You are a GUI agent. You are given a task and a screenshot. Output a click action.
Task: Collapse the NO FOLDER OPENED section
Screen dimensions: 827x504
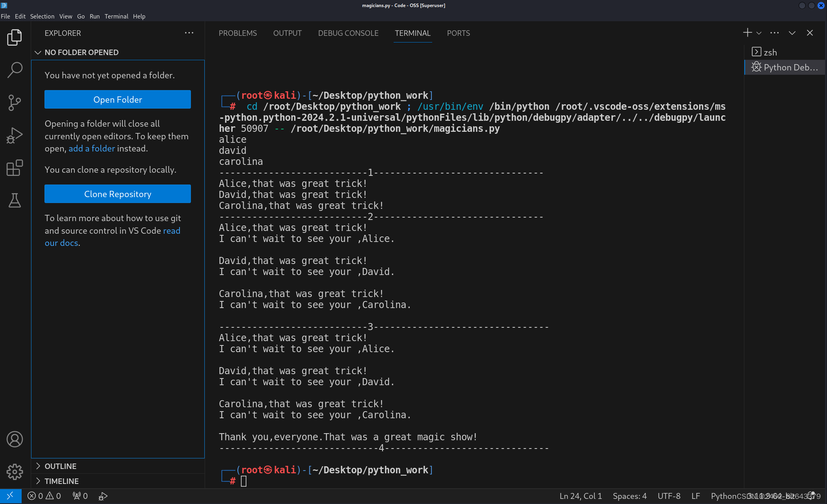coord(118,52)
